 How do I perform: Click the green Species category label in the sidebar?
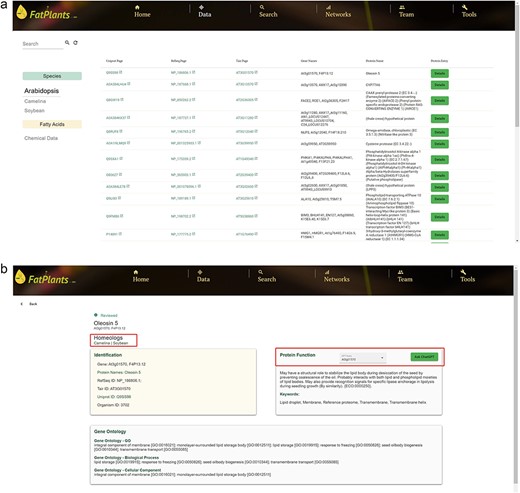tap(52, 76)
